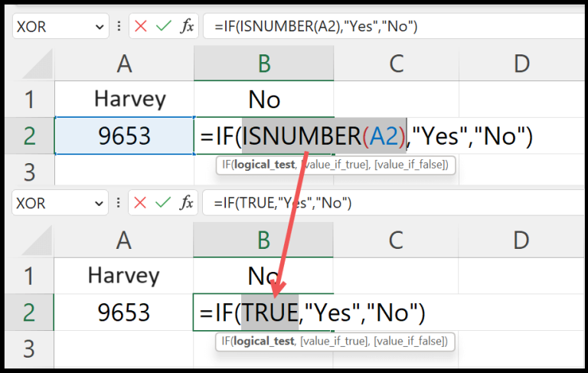The height and width of the screenshot is (373, 588).
Task: Click the lower name box resize dots handle
Action: (119, 203)
